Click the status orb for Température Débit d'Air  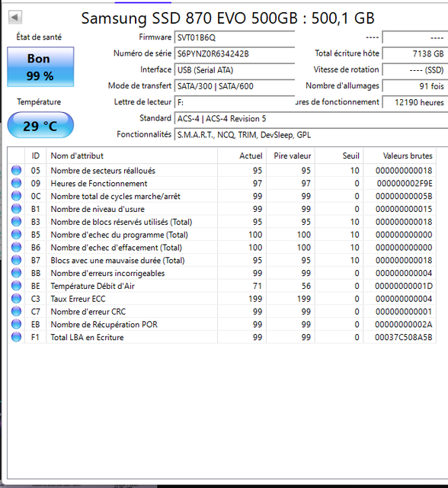pyautogui.click(x=16, y=285)
